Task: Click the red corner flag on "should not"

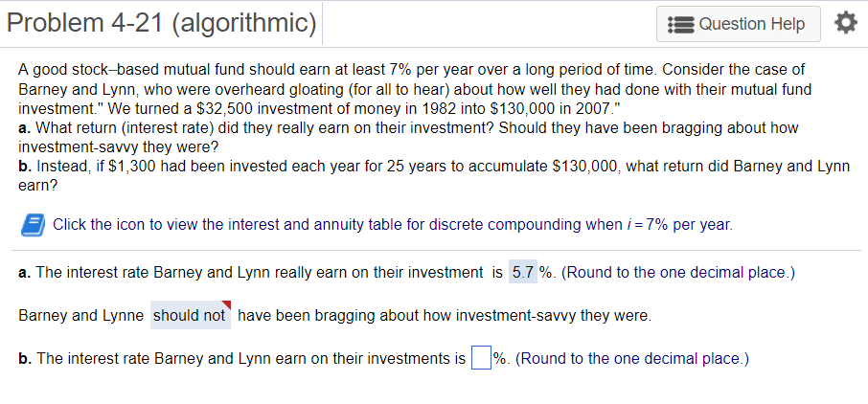Action: [x=226, y=305]
